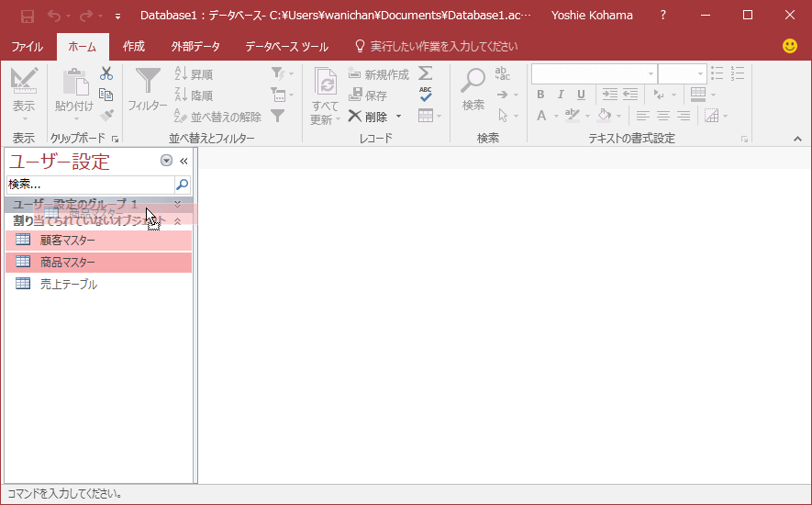Click the Redo arrow in quick access toolbar
The image size is (812, 505).
[x=86, y=16]
